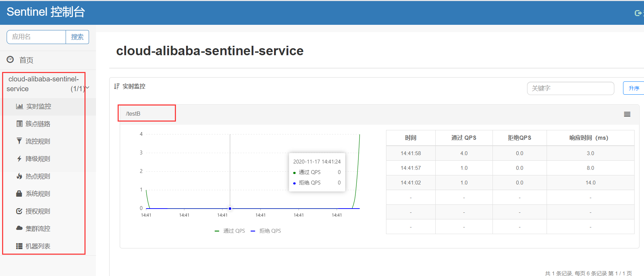
Task: Toggle the 通过 QPS legend series
Action: coord(230,231)
